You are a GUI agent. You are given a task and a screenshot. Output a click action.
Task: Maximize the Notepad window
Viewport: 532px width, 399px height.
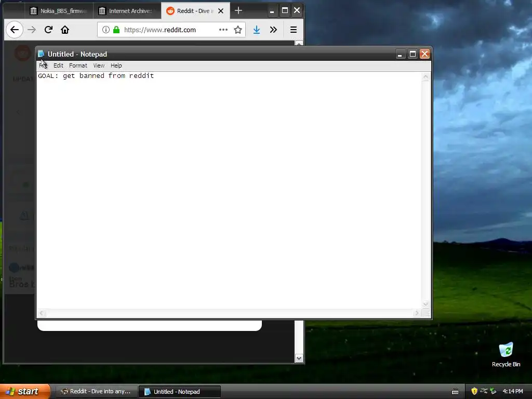coord(413,54)
